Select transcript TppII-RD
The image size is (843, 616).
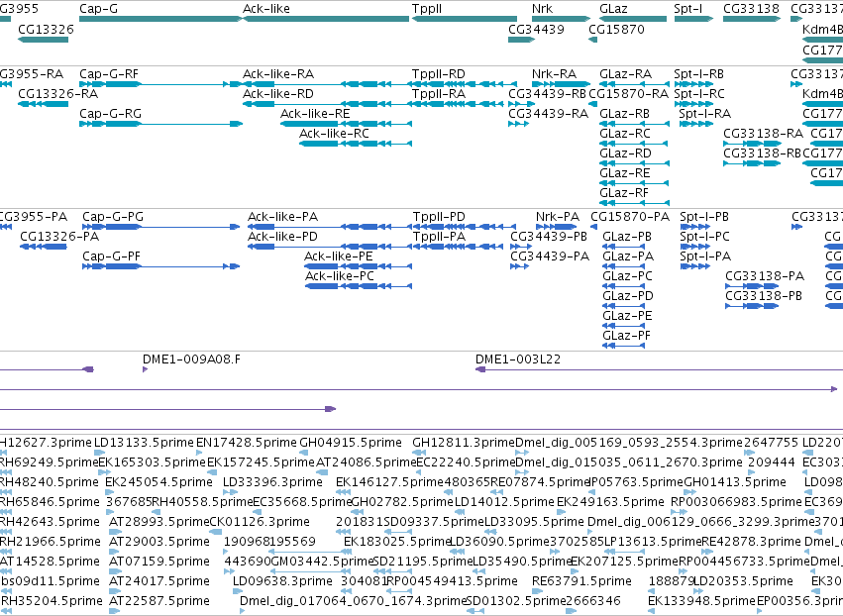pyautogui.click(x=463, y=84)
